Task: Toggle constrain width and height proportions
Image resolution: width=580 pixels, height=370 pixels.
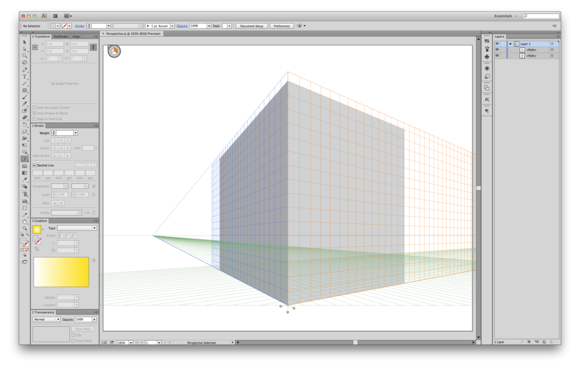Action: pyautogui.click(x=93, y=47)
